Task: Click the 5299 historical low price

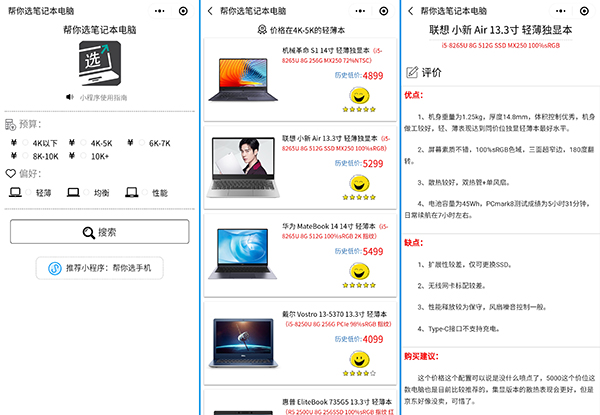Action: pyautogui.click(x=373, y=164)
